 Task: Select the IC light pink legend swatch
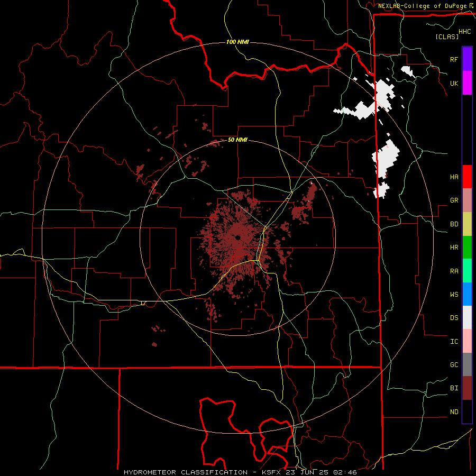click(x=467, y=341)
